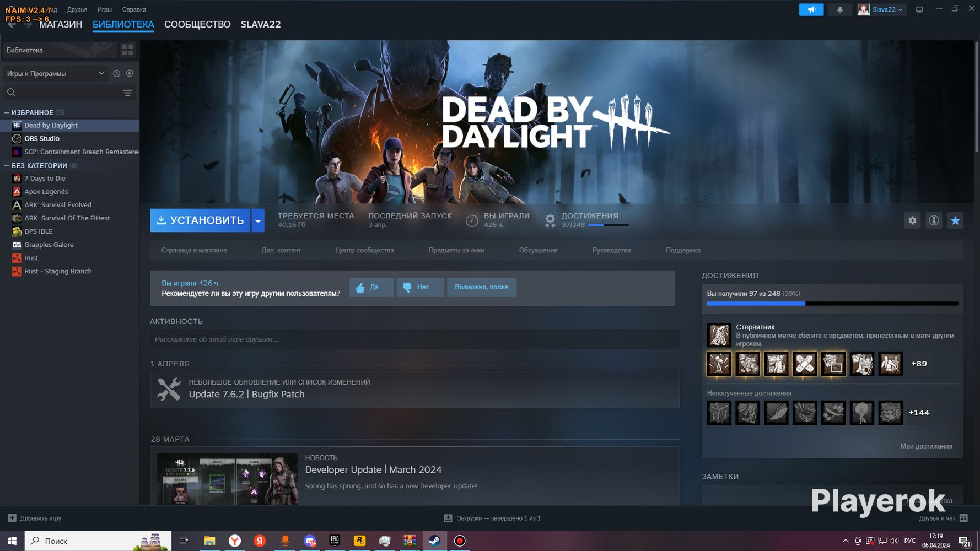Switch library to grid collections view
Screen dimensions: 980x551
[127, 50]
